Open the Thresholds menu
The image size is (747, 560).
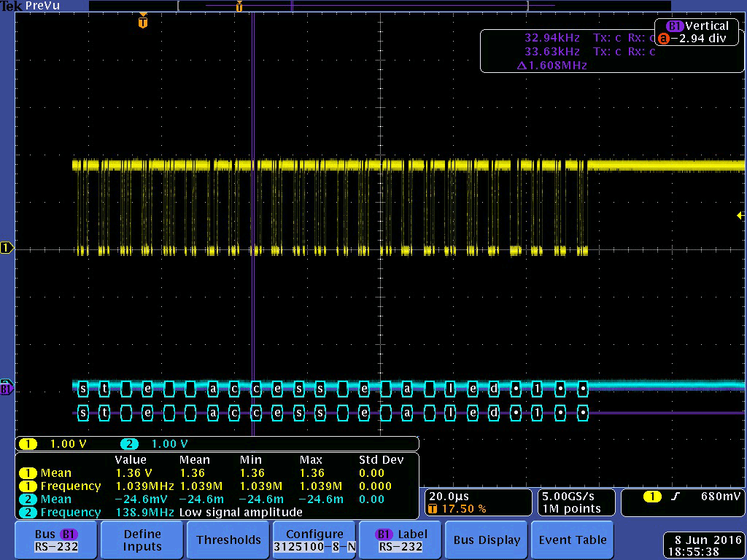[228, 540]
